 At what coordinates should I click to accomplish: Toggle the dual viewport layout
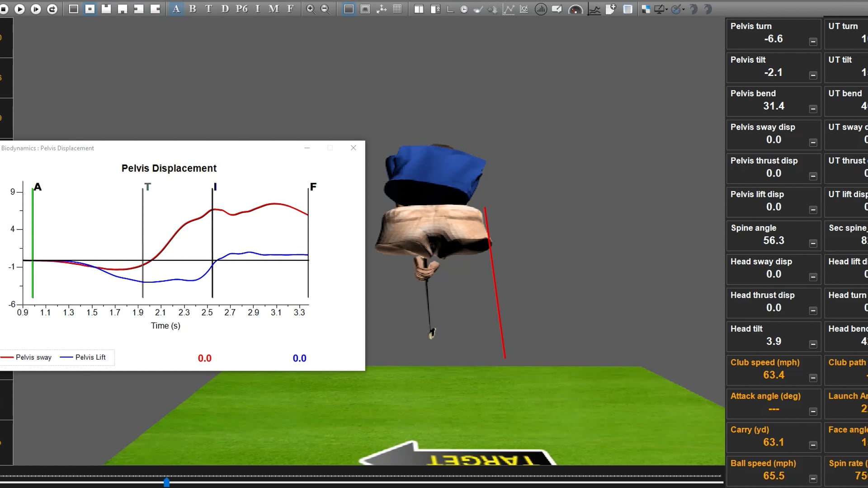click(420, 9)
